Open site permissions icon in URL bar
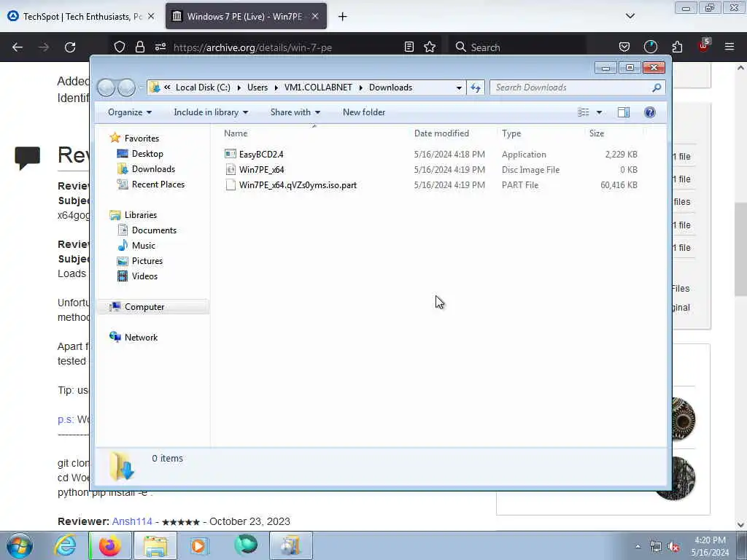This screenshot has width=747, height=560. [x=160, y=47]
